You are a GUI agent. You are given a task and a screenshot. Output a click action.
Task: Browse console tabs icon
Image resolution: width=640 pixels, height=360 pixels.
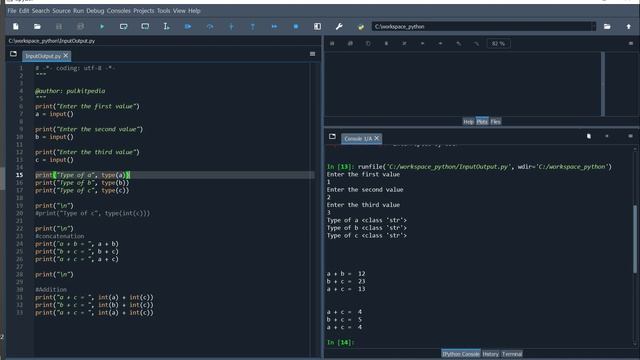332,136
